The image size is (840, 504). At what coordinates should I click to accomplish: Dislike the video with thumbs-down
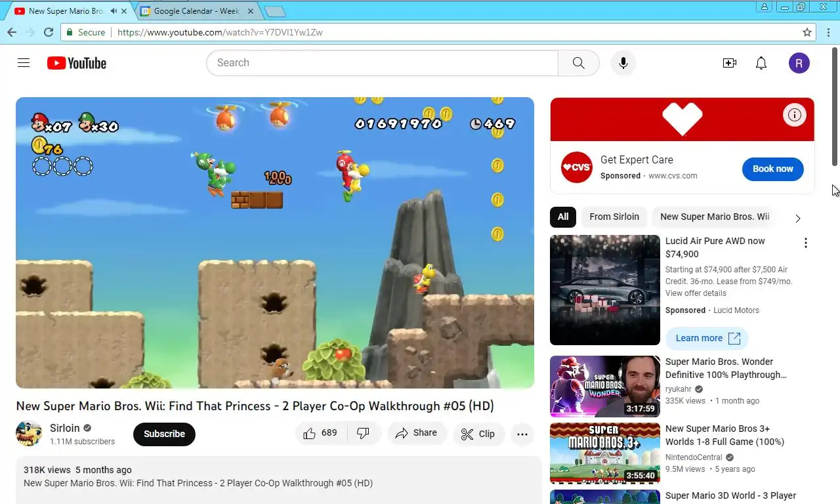tap(363, 433)
